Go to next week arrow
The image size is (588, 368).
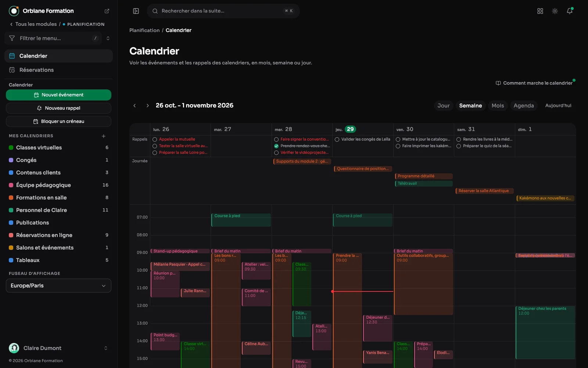tap(148, 106)
